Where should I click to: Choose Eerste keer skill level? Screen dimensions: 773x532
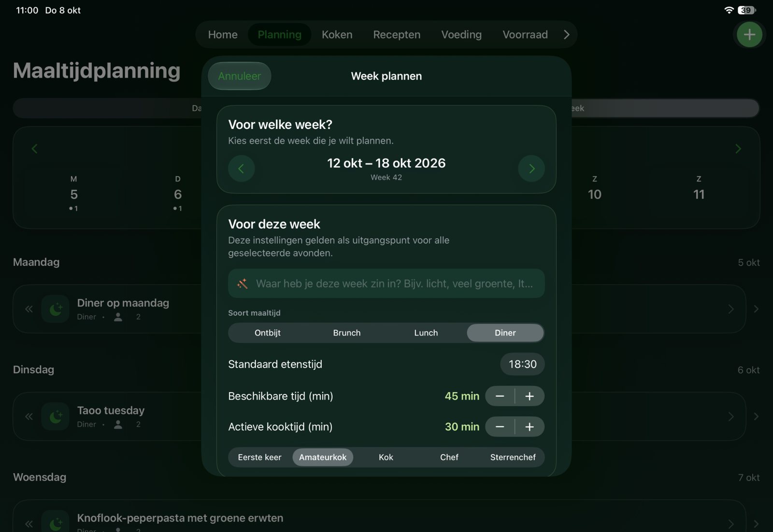click(259, 457)
